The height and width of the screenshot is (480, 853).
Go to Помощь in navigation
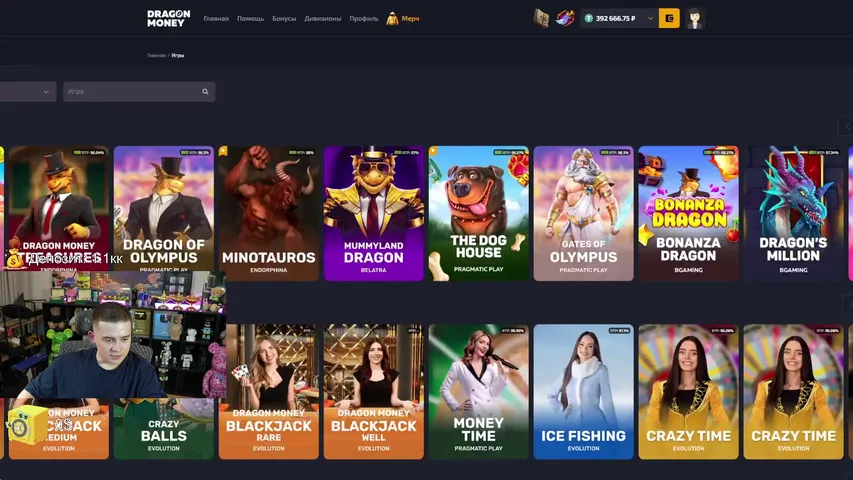pos(250,19)
